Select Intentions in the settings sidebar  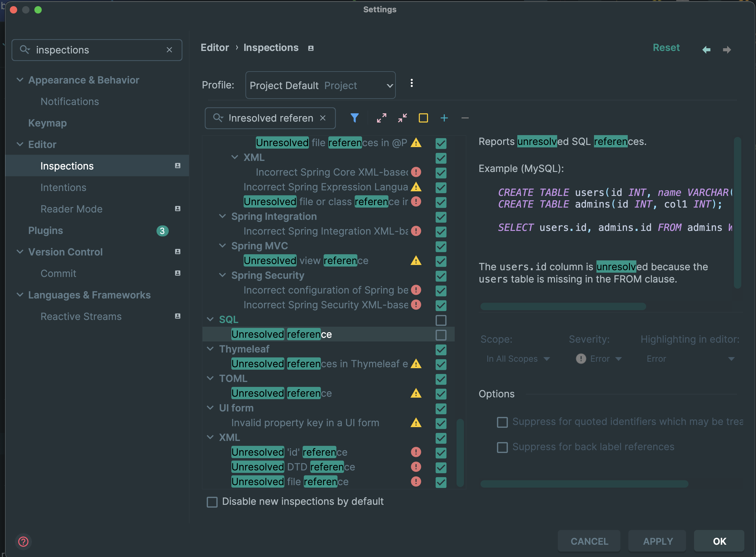coord(63,188)
